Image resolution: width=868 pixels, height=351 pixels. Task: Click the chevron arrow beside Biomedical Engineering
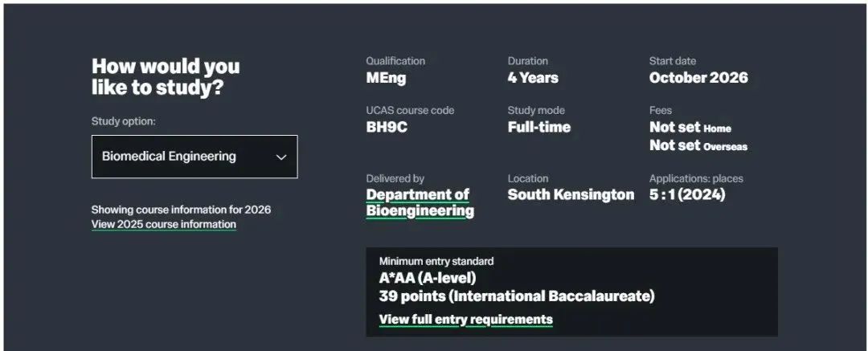pyautogui.click(x=281, y=157)
